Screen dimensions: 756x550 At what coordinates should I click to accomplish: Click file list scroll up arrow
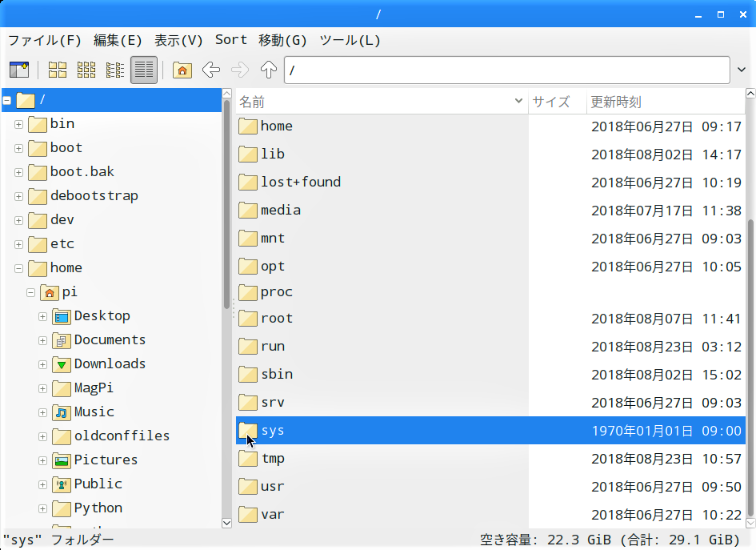750,94
